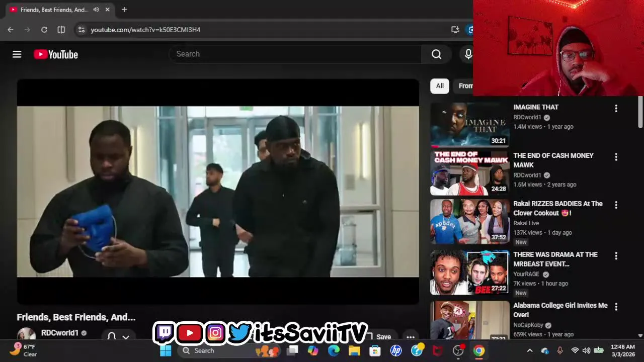Switch to Google Chrome on the taskbar

click(478, 350)
